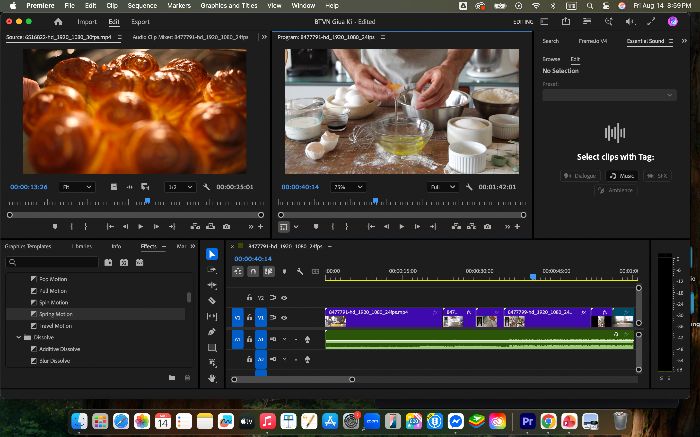
Task: Open the timeline caption track options icon
Action: (315, 271)
